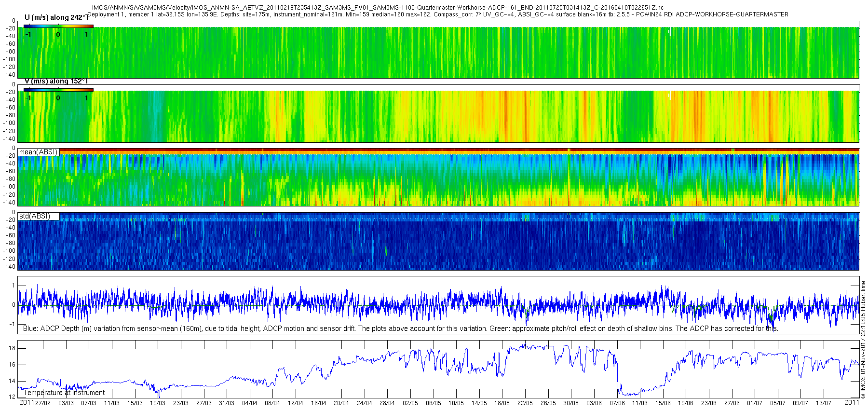Click inside the std ABSI heatmap panel
The height and width of the screenshot is (410, 868).
click(438, 241)
